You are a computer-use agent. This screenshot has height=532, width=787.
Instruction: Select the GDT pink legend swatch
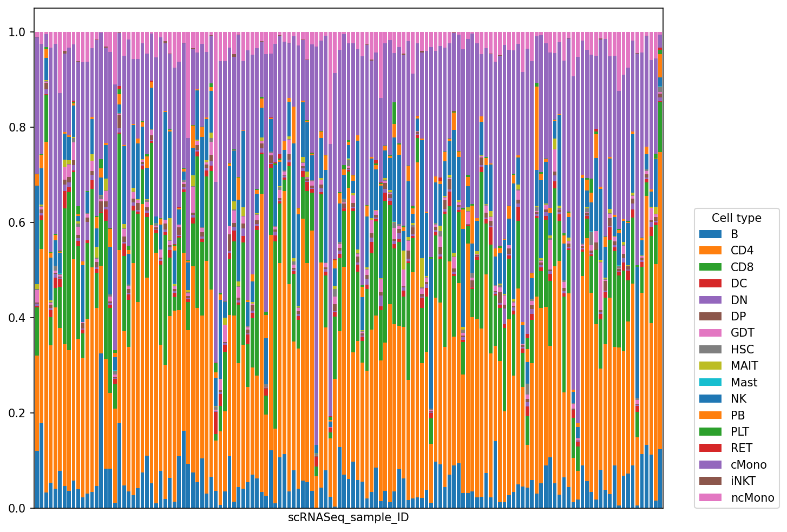coord(711,333)
